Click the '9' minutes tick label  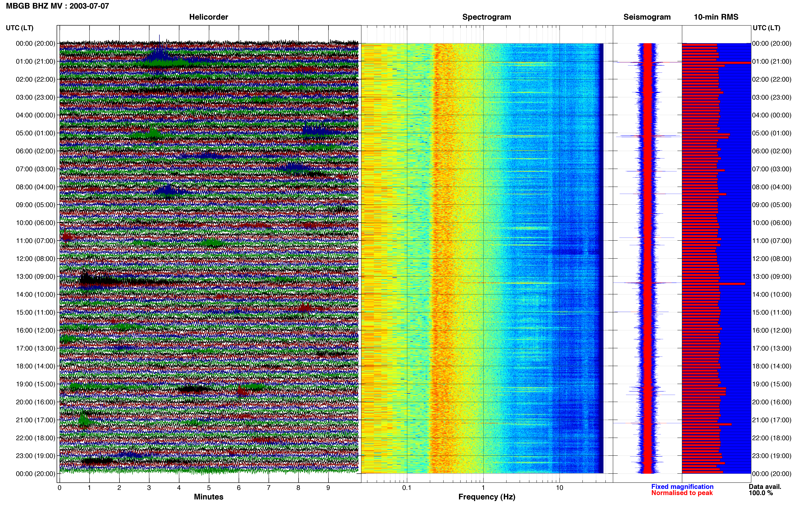click(x=328, y=488)
